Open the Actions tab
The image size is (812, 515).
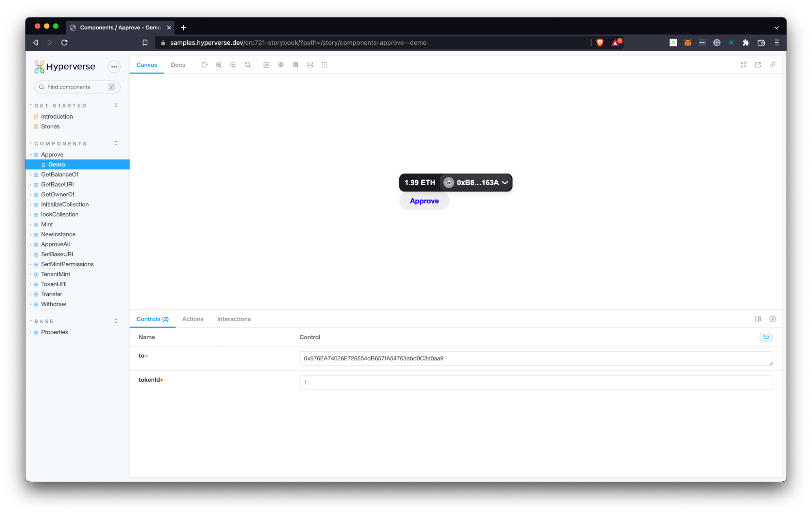(x=193, y=319)
